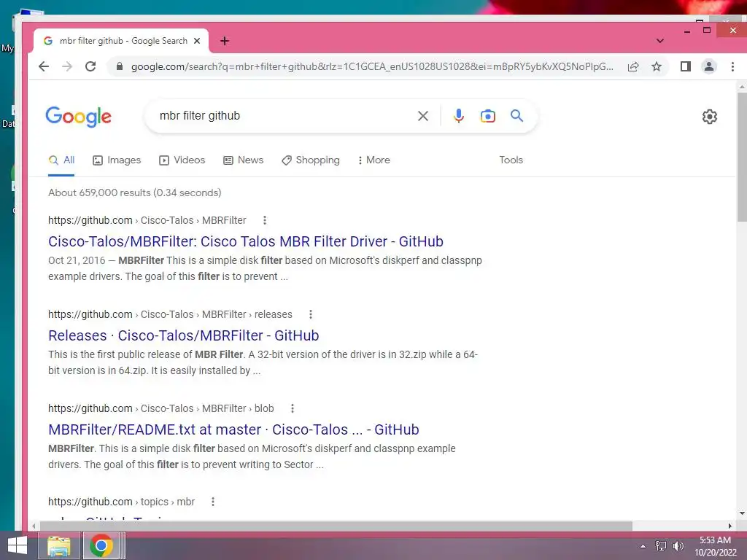Start voice search with microphone icon

[458, 116]
